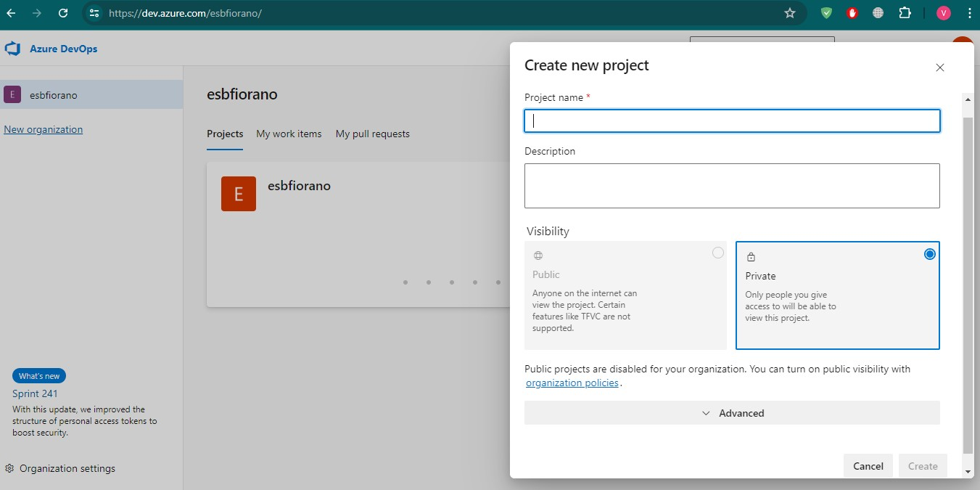Open the Chrome profile avatar V
This screenshot has width=980, height=490.
(x=944, y=13)
